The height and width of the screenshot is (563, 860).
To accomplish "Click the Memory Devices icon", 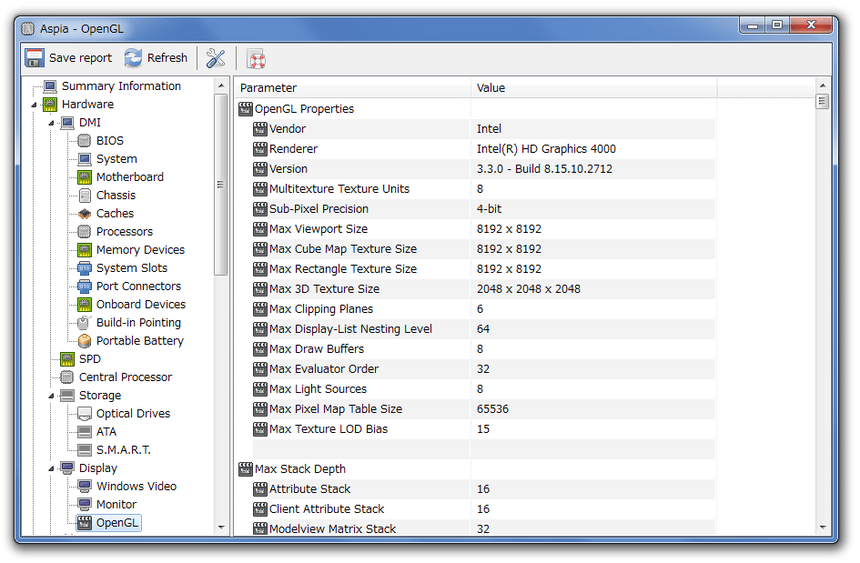I will [x=84, y=250].
